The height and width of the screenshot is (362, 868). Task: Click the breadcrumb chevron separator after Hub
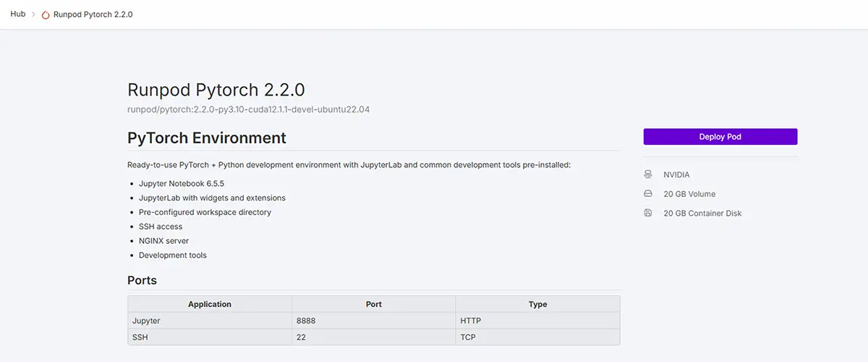point(34,14)
